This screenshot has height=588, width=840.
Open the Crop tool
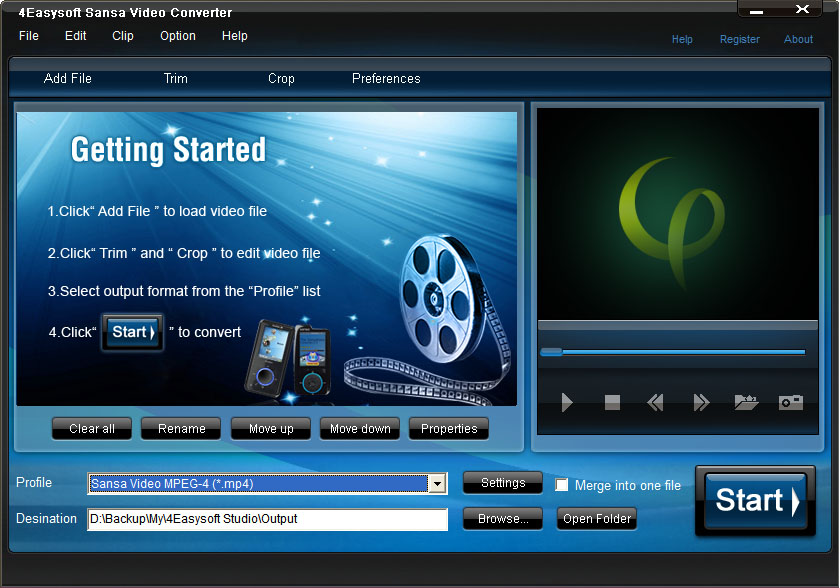click(281, 79)
